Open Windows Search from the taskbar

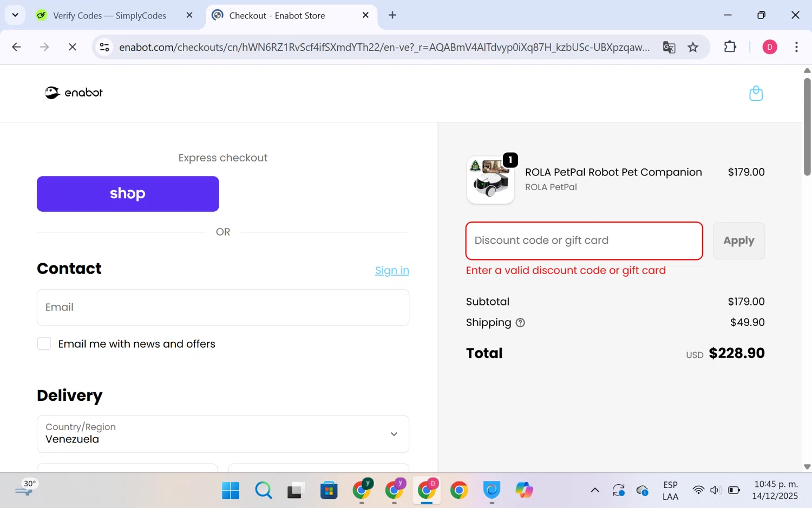[x=264, y=491]
